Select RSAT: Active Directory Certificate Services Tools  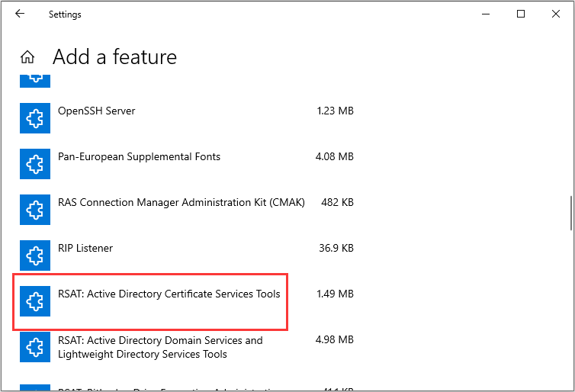click(x=169, y=294)
